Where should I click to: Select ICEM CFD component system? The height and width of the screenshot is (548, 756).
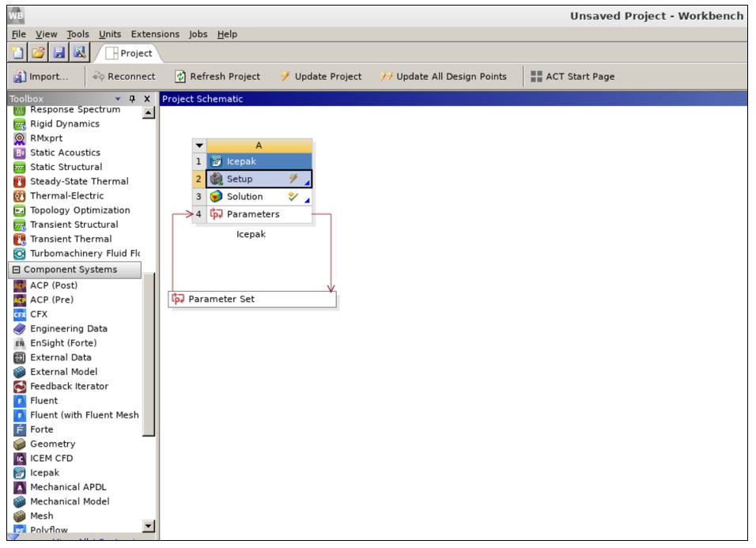[51, 459]
